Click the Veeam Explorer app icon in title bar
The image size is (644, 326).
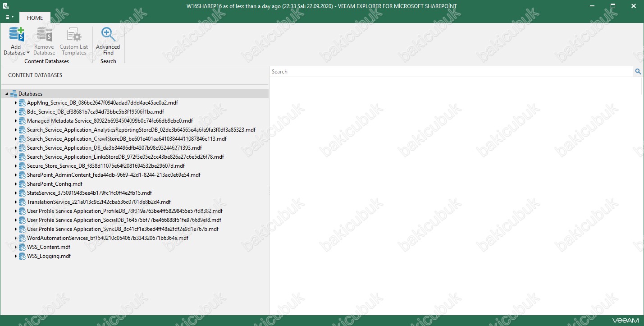point(5,6)
